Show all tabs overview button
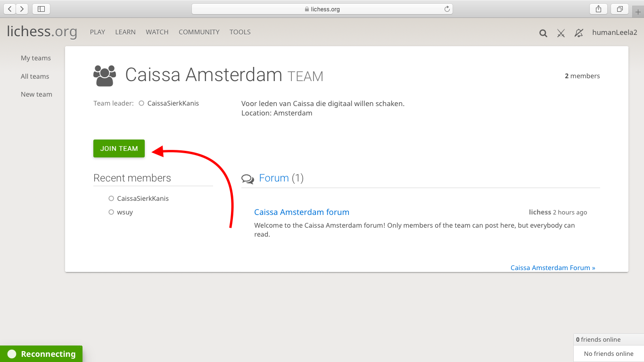644x362 pixels. (x=619, y=8)
